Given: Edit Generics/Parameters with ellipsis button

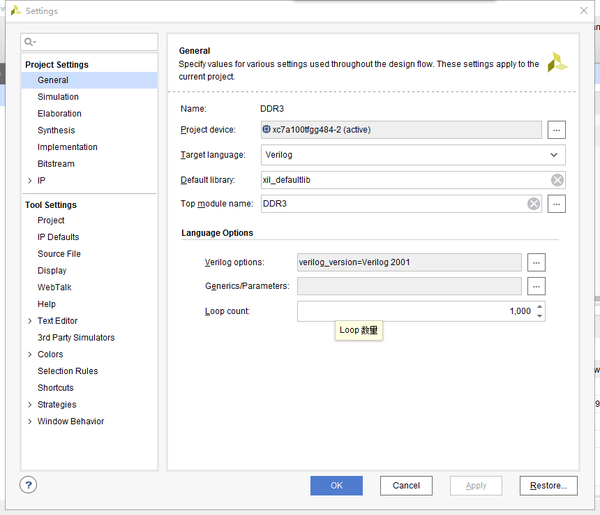Looking at the screenshot, I should pos(536,286).
